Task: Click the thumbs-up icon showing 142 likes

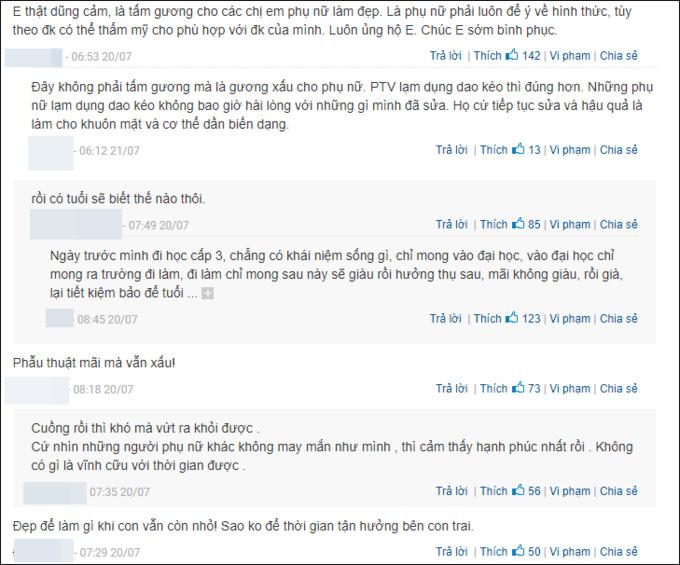Action: [x=512, y=55]
